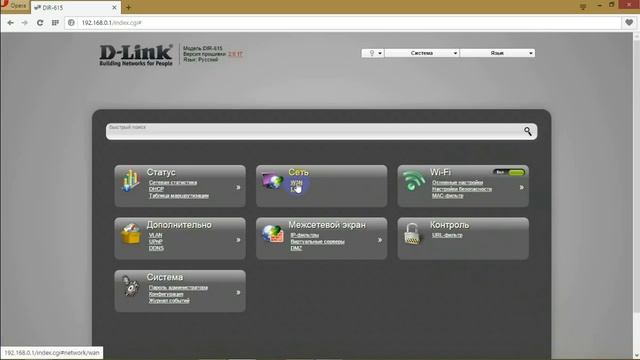This screenshot has width=640, height=360.
Task: Expand the Дополнительно section arrow
Action: (238, 240)
